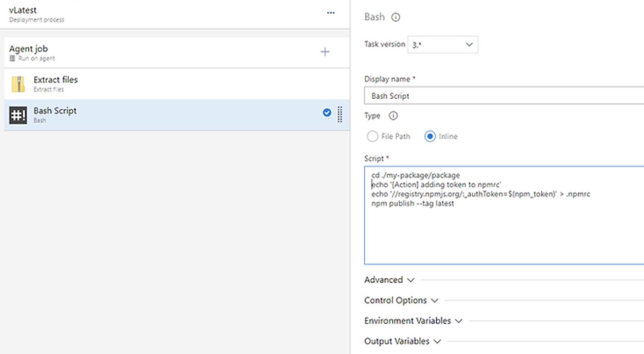Click the Display name input field

point(504,96)
